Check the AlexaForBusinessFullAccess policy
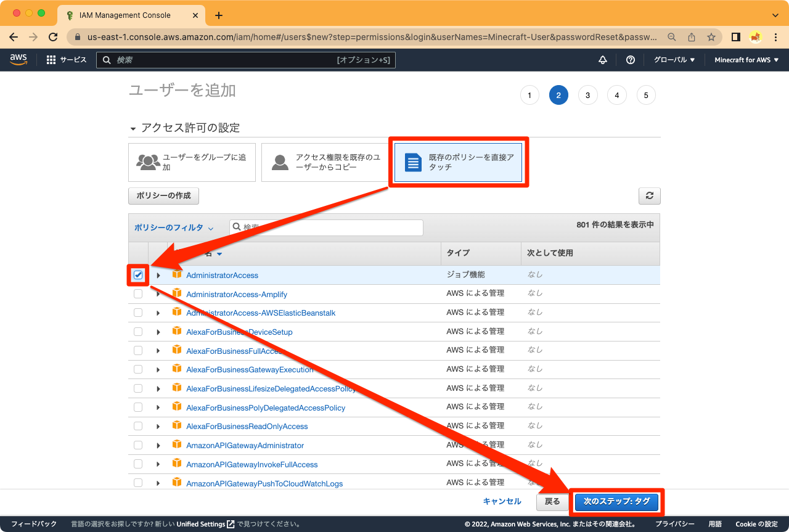 coord(137,350)
